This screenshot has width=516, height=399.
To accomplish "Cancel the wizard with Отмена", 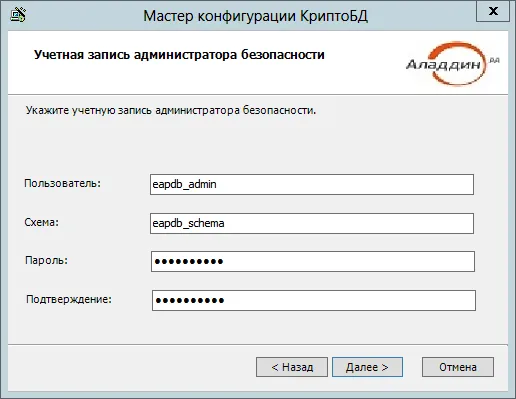I will tap(458, 367).
